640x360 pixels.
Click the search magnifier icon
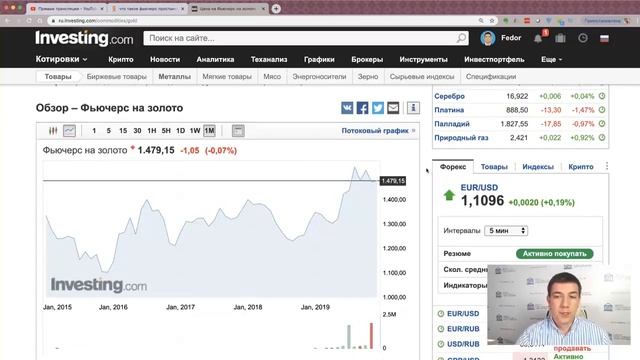coord(461,38)
